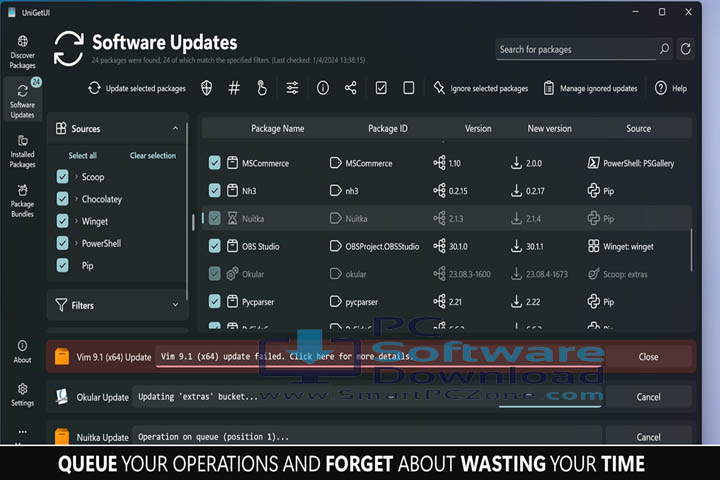Cancel the Nuitka Update operation
The image size is (720, 480).
pyautogui.click(x=648, y=437)
